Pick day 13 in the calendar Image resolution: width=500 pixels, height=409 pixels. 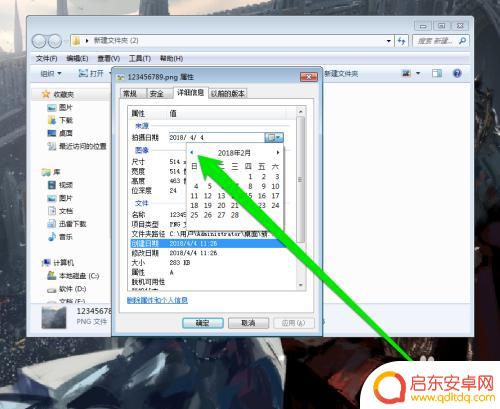pos(221,196)
